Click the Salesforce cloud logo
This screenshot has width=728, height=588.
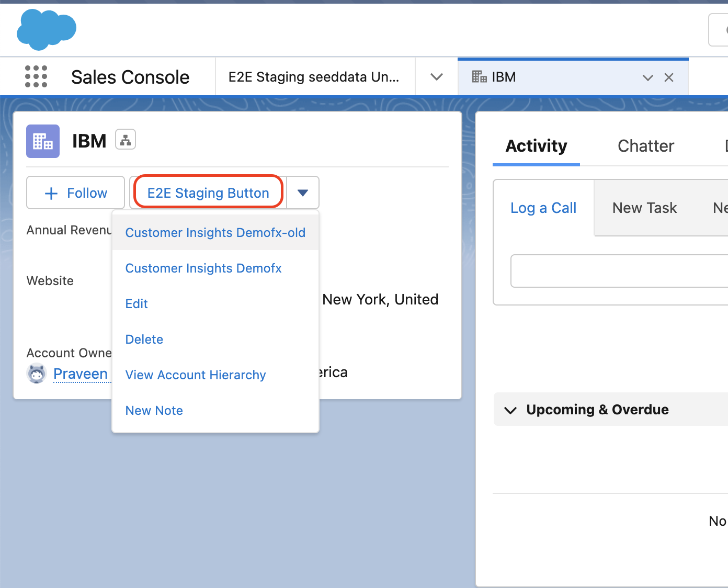[47, 30]
